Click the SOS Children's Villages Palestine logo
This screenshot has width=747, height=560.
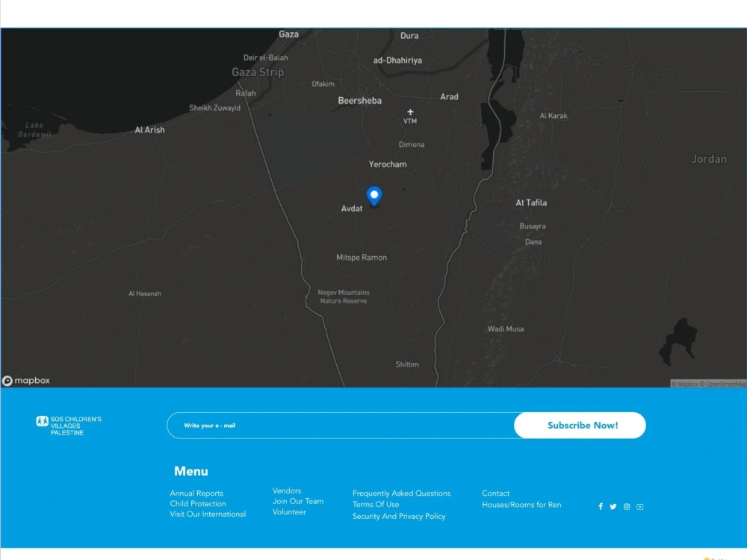coord(69,426)
